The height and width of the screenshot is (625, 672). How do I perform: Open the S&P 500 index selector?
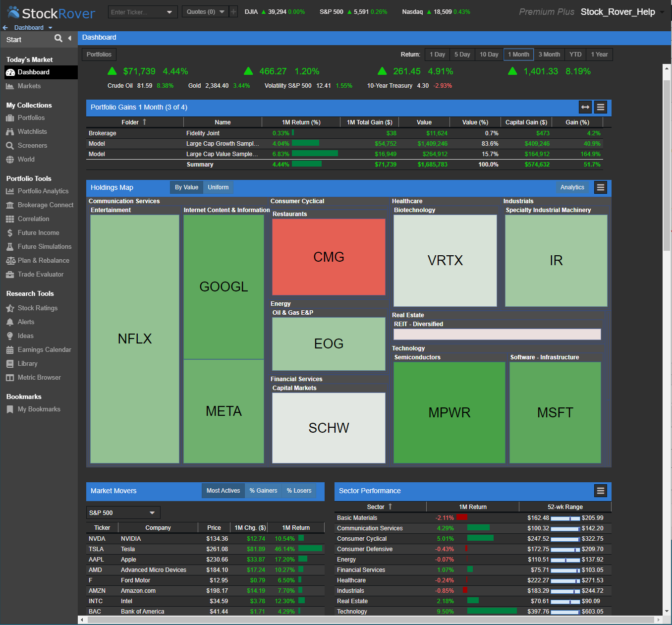coord(123,512)
